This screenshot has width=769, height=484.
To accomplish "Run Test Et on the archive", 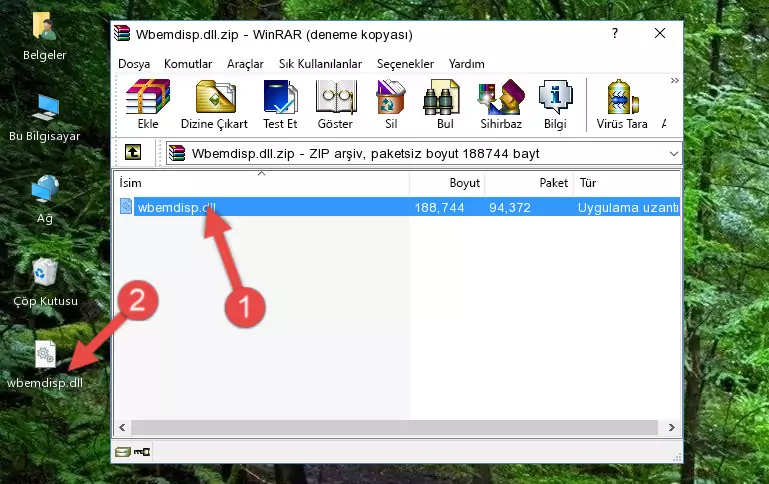I will point(280,104).
